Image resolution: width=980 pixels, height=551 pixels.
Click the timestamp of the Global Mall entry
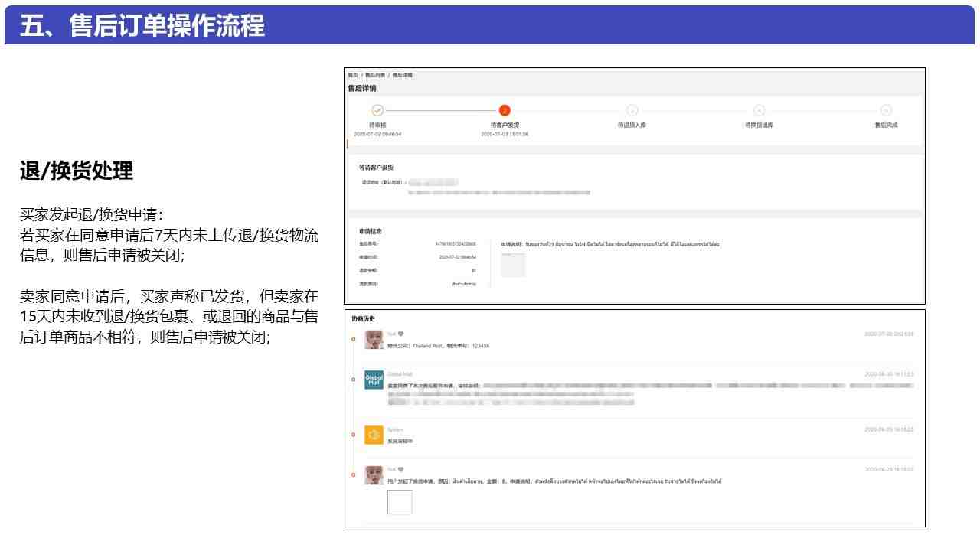point(889,374)
